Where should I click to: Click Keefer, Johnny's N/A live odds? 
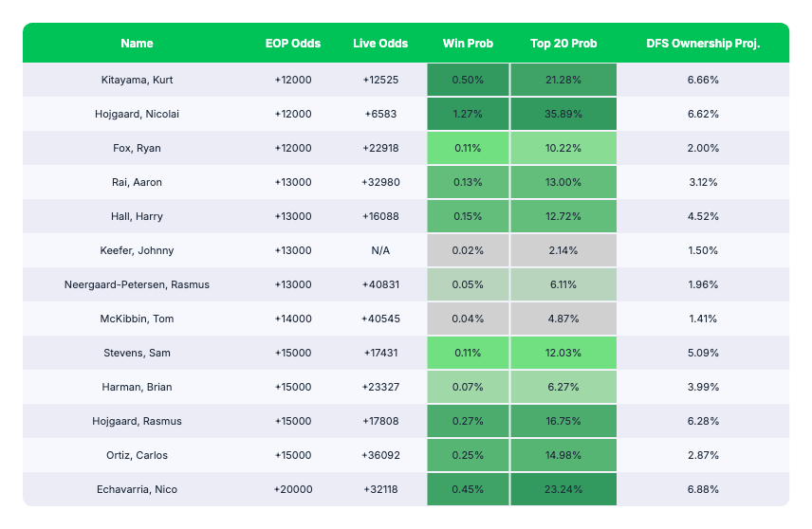(380, 250)
